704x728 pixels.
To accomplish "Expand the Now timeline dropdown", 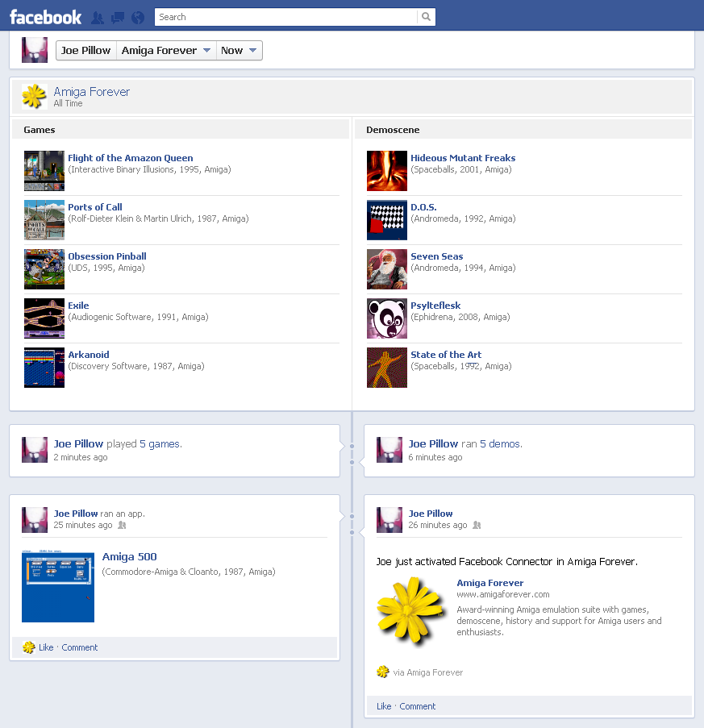I will coord(239,51).
